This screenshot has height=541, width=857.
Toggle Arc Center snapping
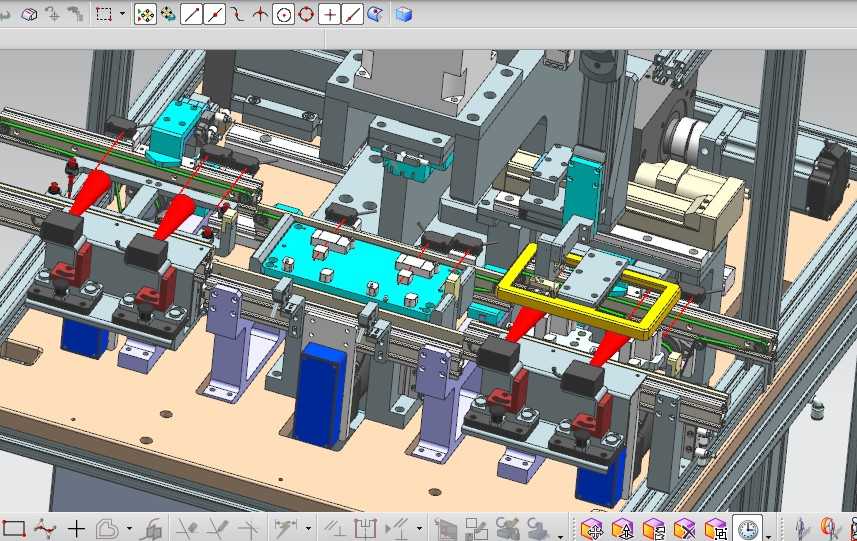point(284,14)
